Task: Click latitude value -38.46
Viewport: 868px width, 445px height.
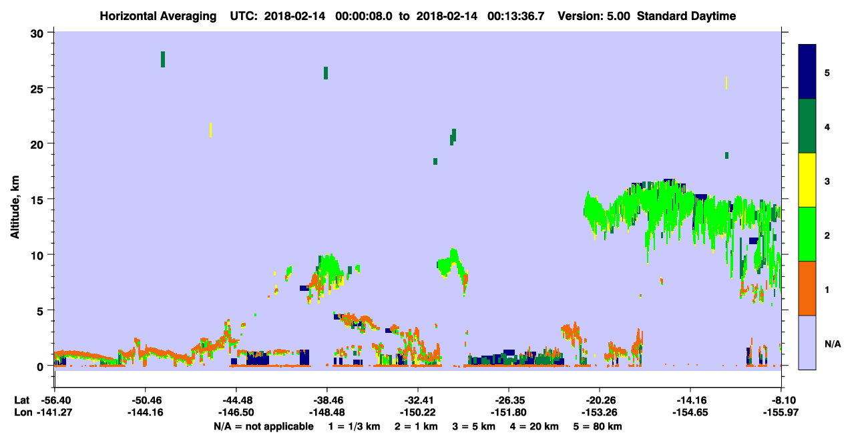Action: click(x=327, y=400)
